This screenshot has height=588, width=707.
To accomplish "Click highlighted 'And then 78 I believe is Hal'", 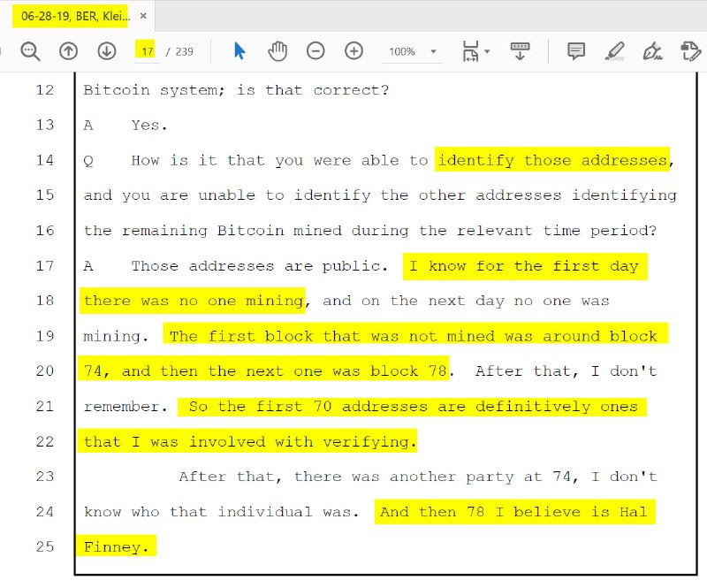I will point(515,512).
